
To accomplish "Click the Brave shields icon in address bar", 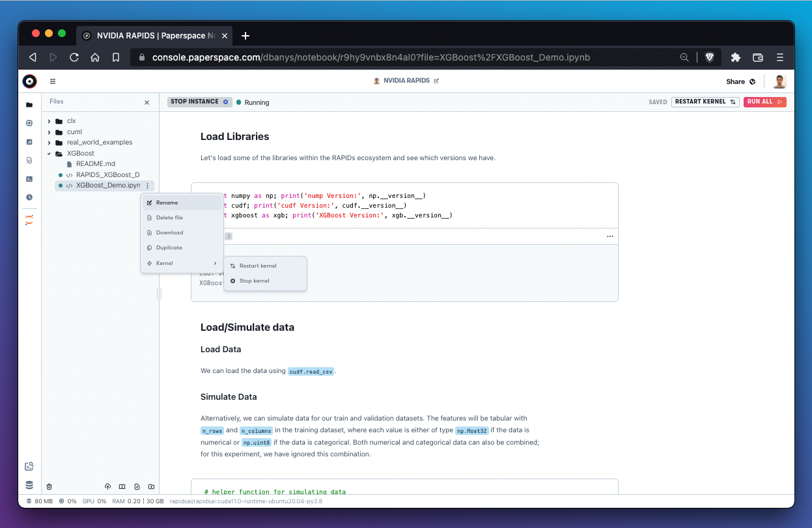I will point(710,57).
